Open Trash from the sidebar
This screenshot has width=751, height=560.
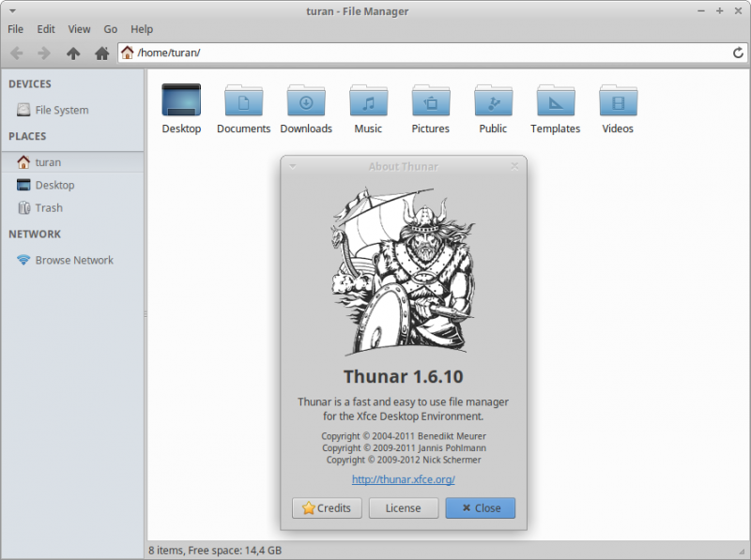point(72,208)
